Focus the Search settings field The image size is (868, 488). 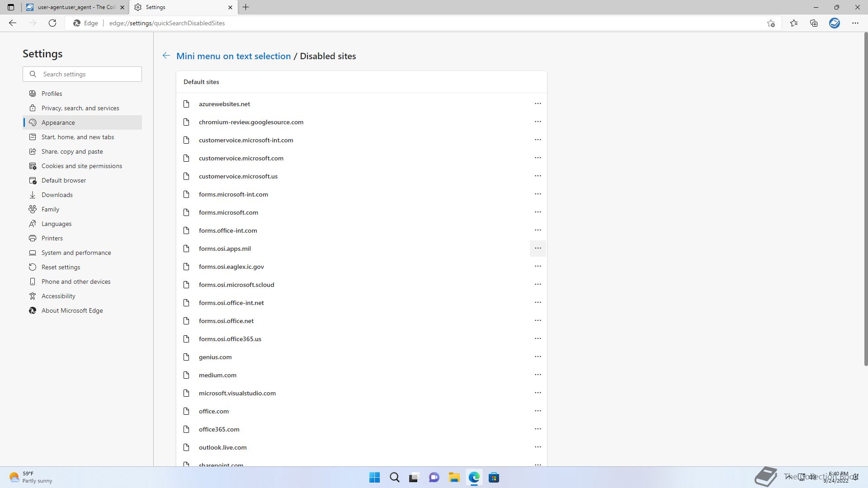click(x=82, y=74)
